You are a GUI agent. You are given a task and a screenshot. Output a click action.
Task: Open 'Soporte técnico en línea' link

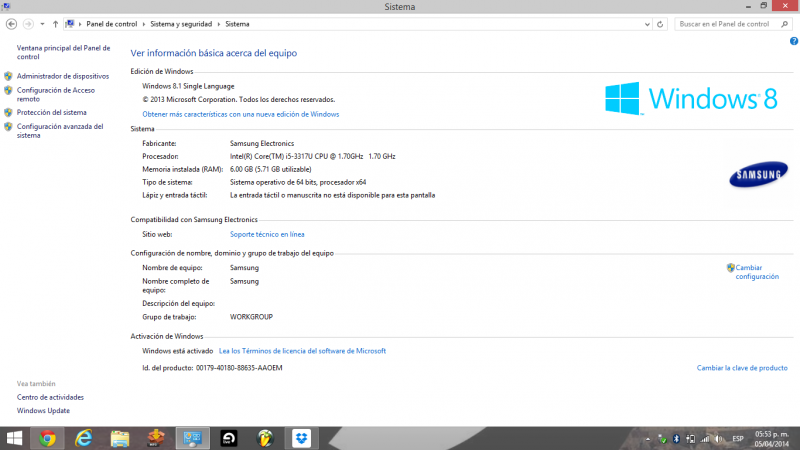point(267,234)
